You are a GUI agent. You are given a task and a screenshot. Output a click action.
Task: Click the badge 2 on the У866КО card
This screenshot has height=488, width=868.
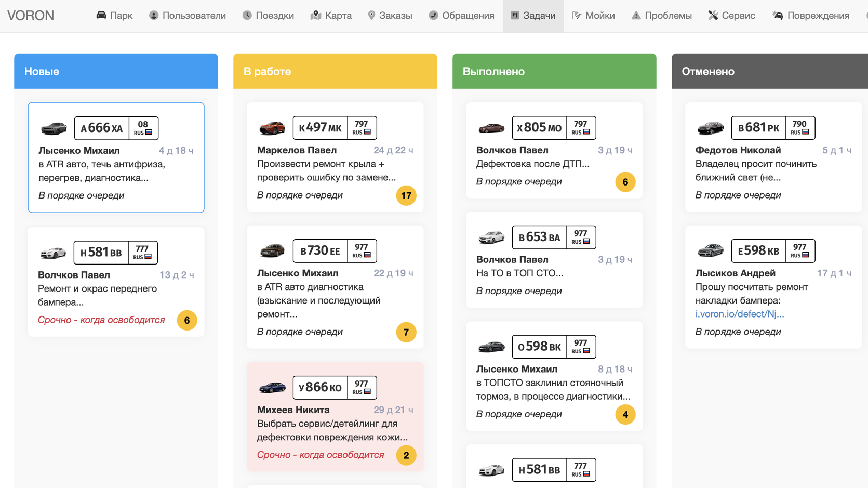(406, 456)
